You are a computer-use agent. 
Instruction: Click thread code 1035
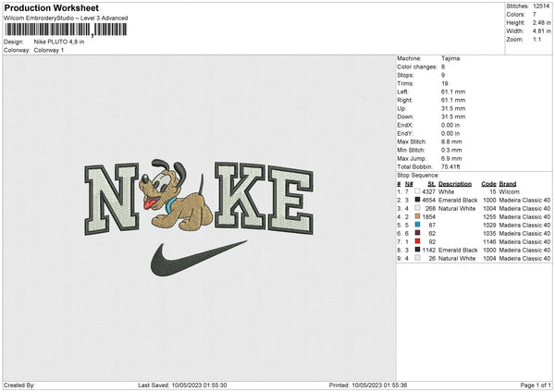coord(489,234)
